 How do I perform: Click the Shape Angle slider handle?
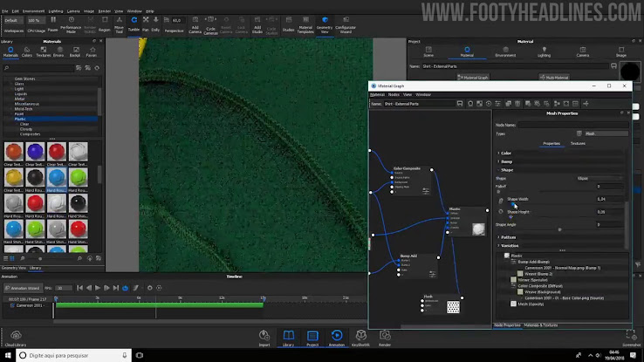(559, 229)
